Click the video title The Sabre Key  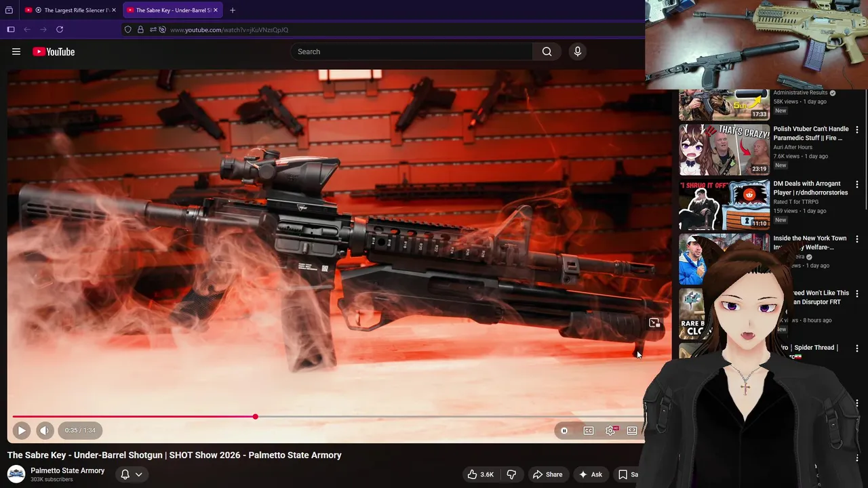pos(174,455)
